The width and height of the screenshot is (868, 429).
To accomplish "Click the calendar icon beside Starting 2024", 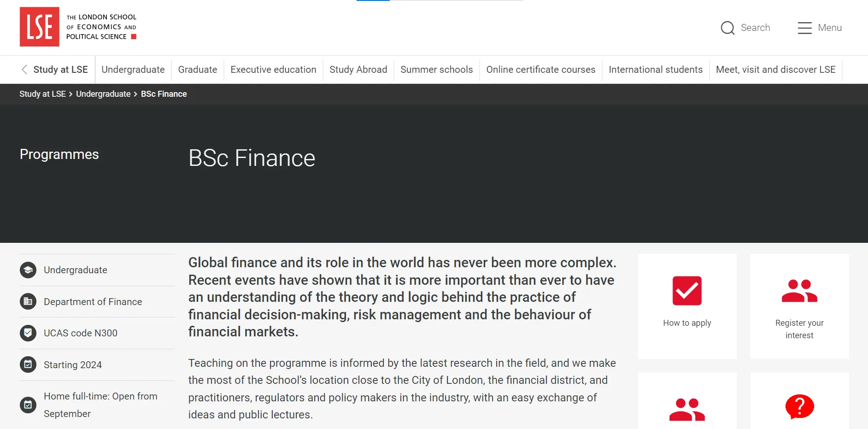I will click(x=28, y=364).
